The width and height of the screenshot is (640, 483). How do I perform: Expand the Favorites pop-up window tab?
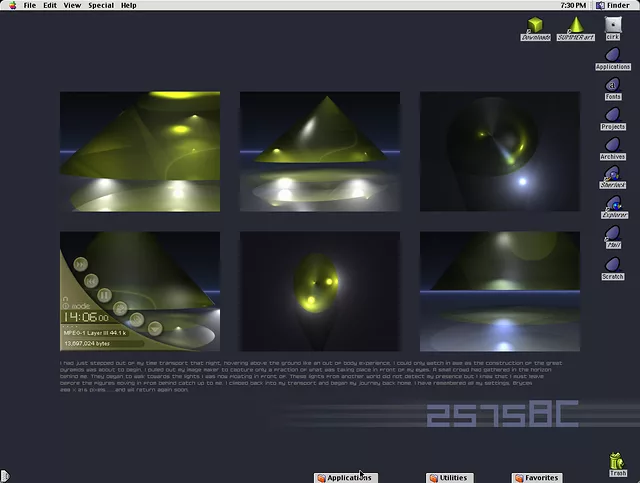(x=536, y=478)
